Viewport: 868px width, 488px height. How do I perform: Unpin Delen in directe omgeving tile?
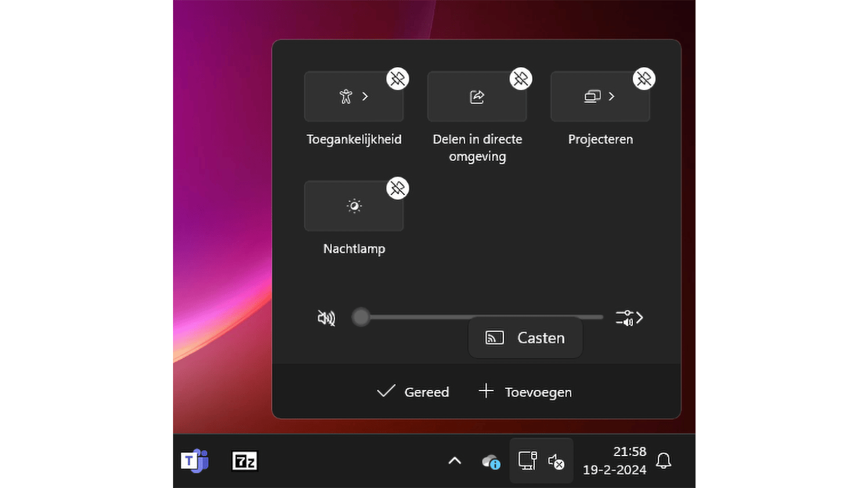click(x=521, y=79)
